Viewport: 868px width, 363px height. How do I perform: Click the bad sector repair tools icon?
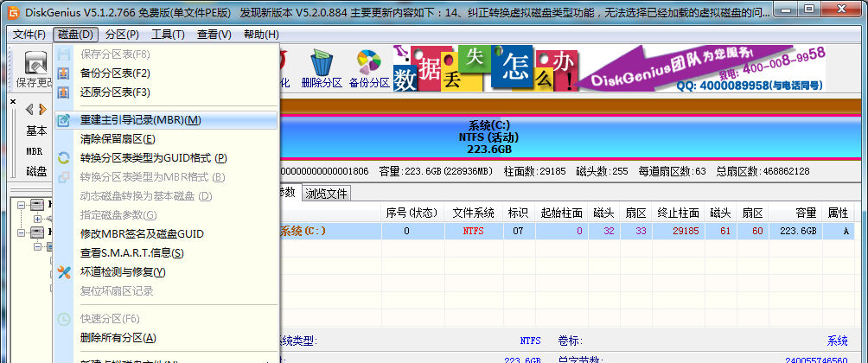(64, 271)
